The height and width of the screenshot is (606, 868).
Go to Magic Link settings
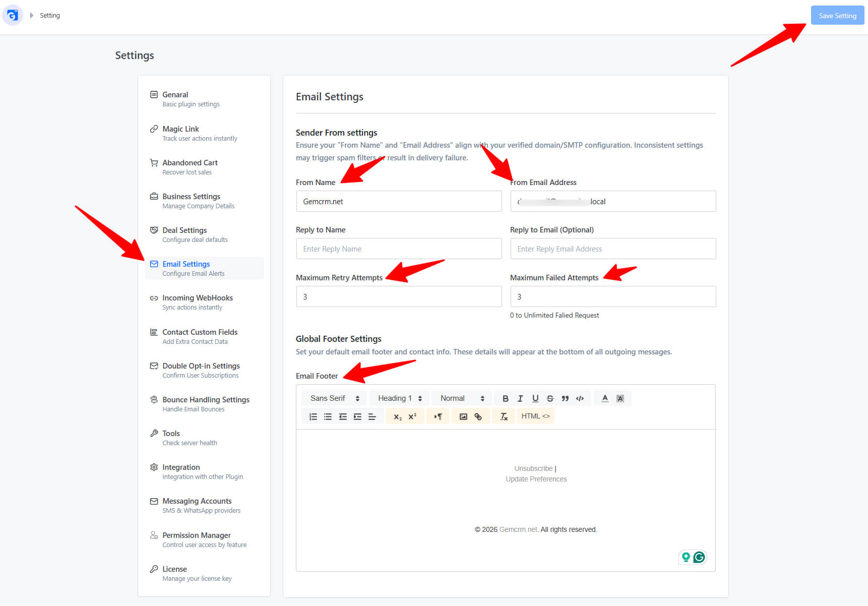(x=204, y=133)
